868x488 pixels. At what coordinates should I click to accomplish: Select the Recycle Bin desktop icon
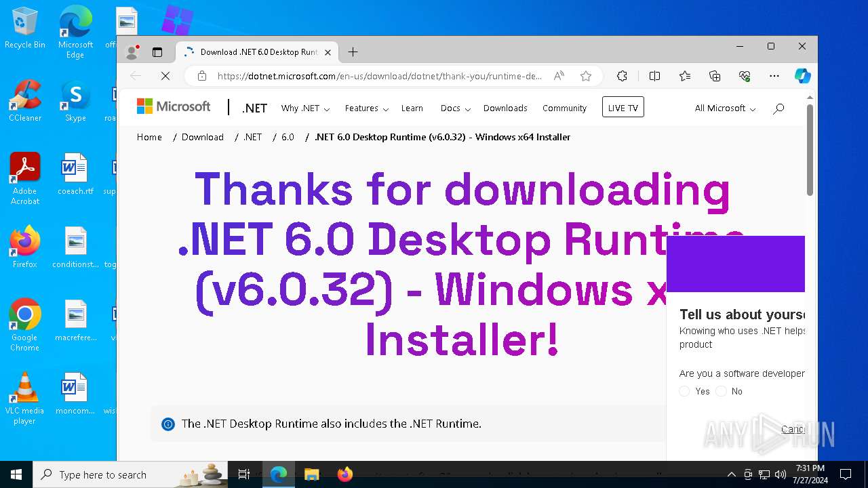click(25, 28)
